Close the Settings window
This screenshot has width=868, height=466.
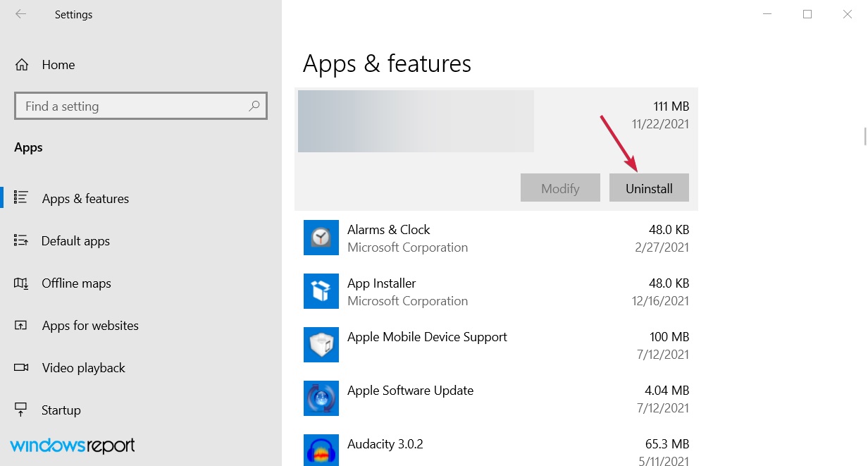click(x=848, y=14)
